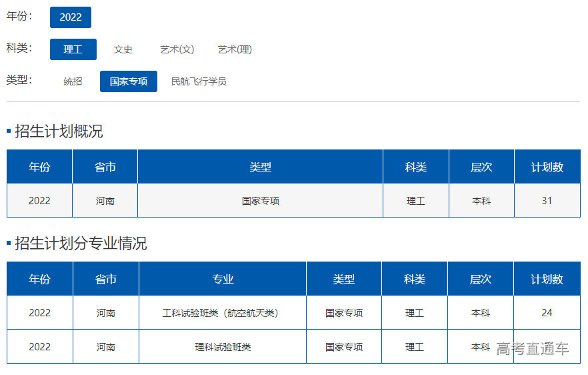This screenshot has width=588, height=375.
Task: Click 层次 header in the majors table
Action: (481, 279)
